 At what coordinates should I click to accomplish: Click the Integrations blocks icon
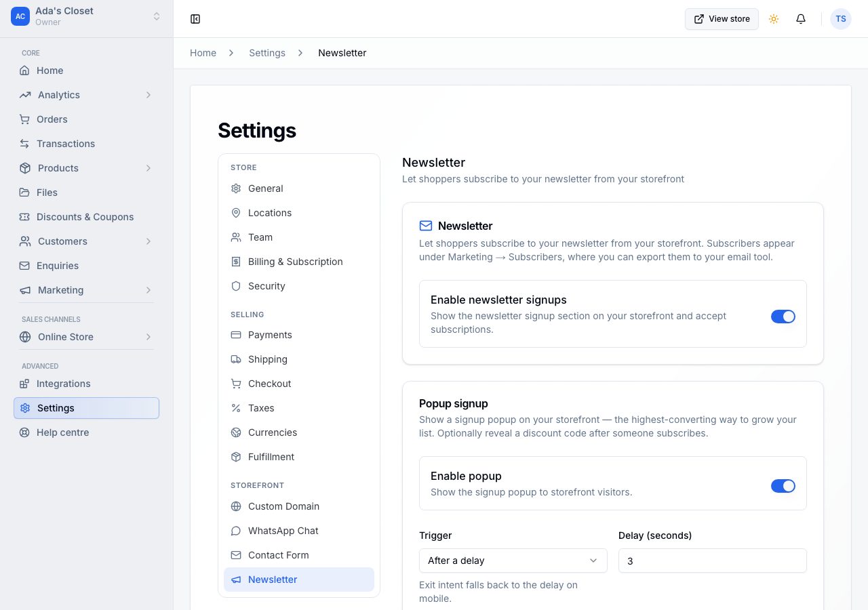[x=24, y=384]
